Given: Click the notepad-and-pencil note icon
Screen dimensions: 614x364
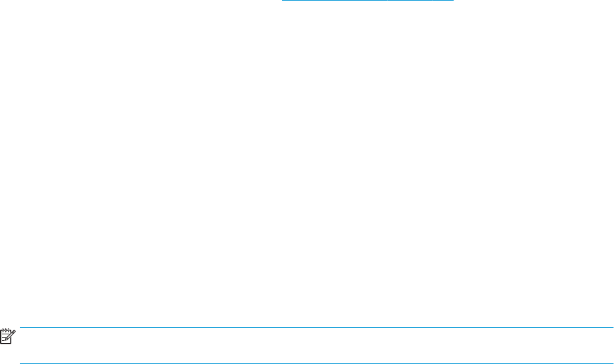Looking at the screenshot, I should [x=8, y=336].
